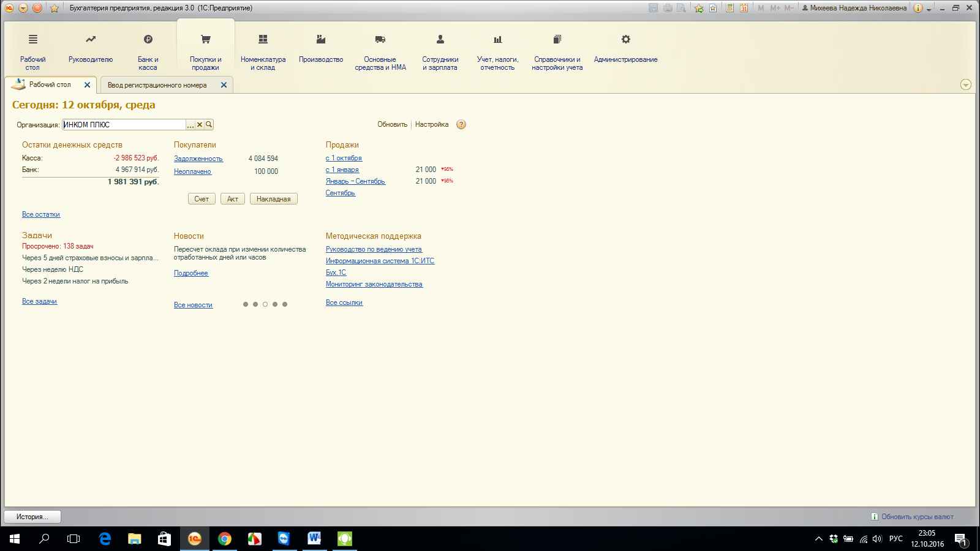Go to Справочники и настройки учета
This screenshot has height=551, width=980.
coord(557,53)
